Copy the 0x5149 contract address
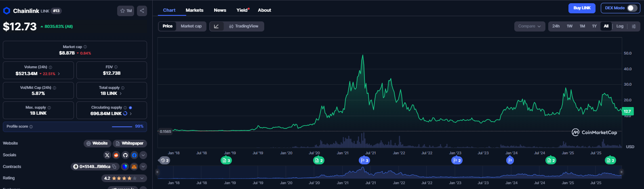The height and width of the screenshot is (189, 644). (x=114, y=166)
